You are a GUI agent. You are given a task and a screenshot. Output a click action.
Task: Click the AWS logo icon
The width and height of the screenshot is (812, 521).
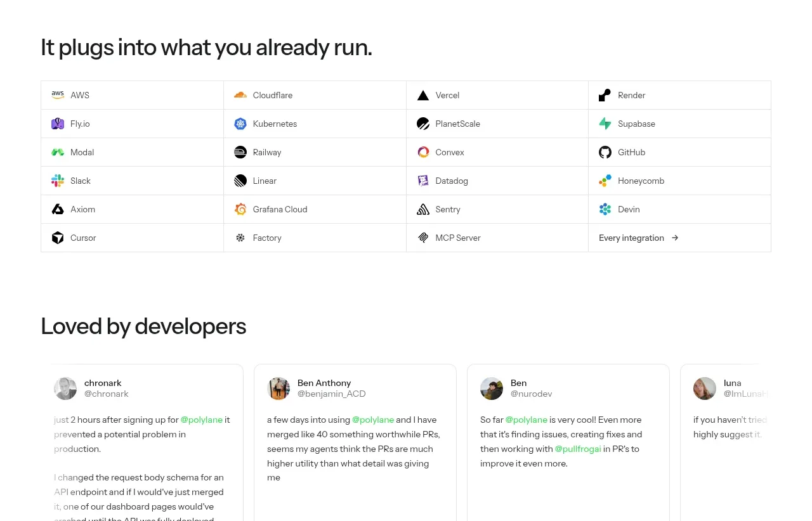(58, 95)
